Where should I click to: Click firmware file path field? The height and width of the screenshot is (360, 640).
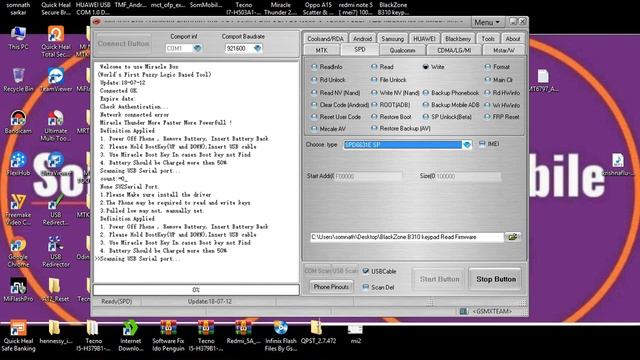[407, 237]
